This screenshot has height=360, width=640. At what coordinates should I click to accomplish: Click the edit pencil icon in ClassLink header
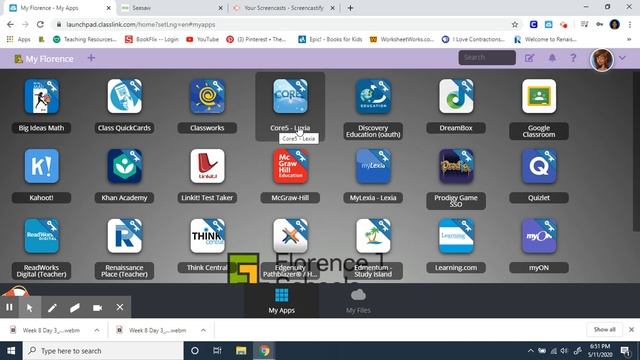click(x=529, y=58)
